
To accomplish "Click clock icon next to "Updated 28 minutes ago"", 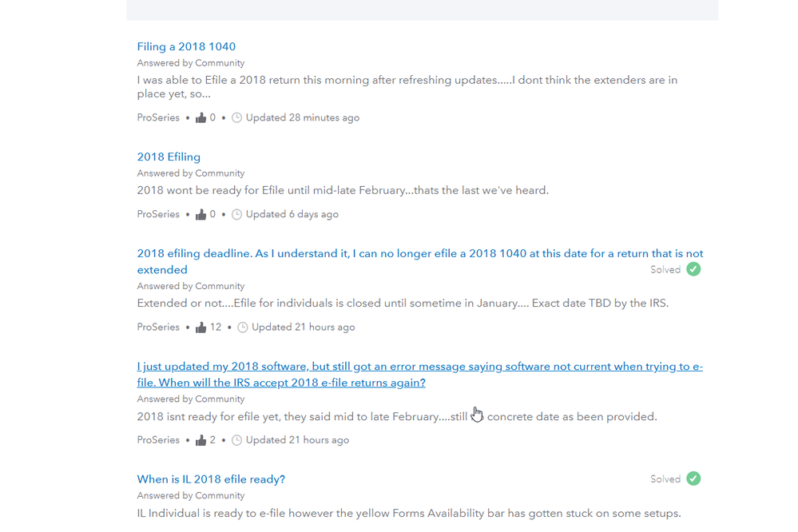I will coord(236,118).
